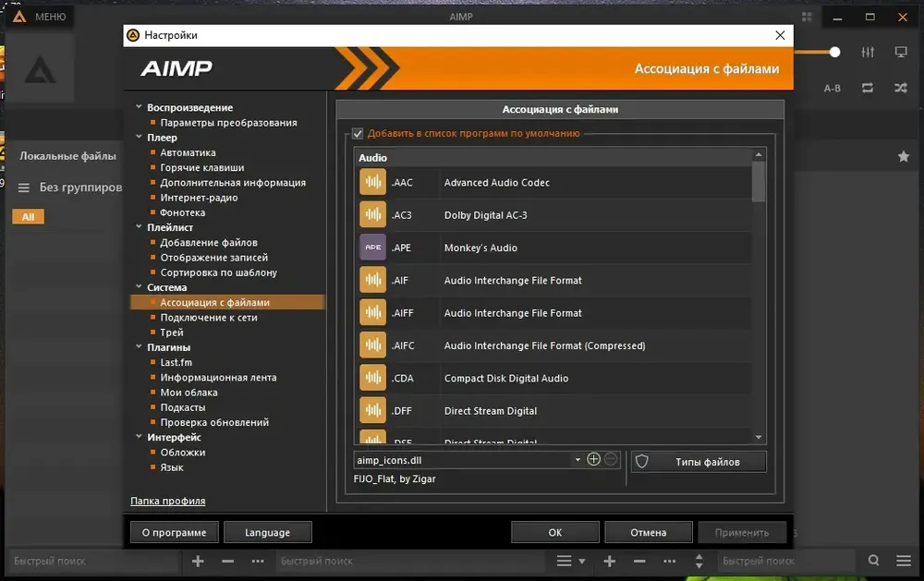
Task: Click grouping hamburger icon beside Без группиров
Action: tap(24, 188)
